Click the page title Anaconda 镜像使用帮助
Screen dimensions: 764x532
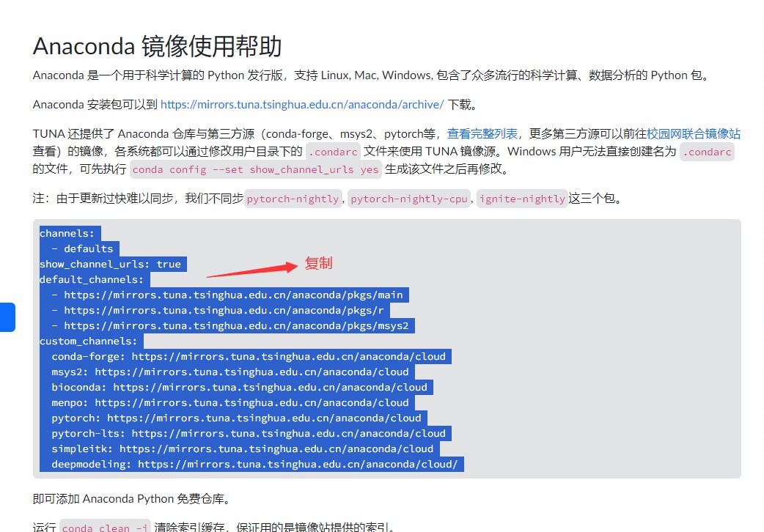(x=157, y=46)
